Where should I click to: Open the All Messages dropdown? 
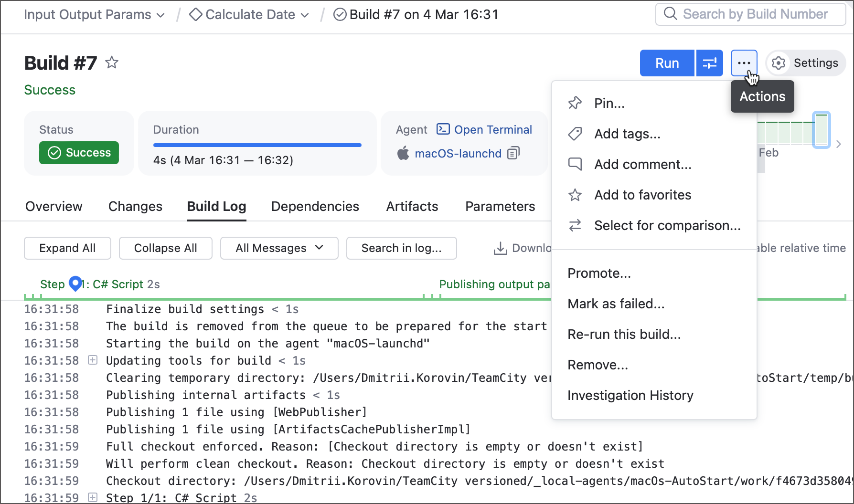(x=279, y=248)
